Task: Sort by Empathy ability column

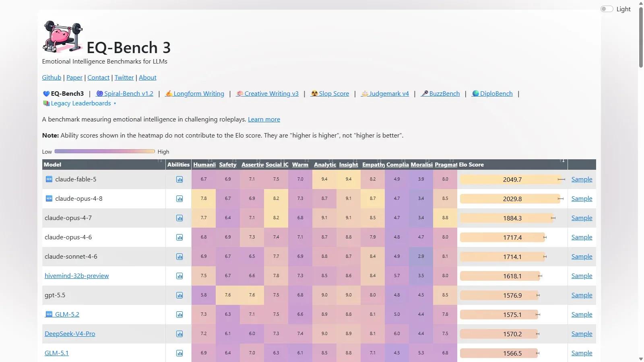Action: pyautogui.click(x=373, y=165)
